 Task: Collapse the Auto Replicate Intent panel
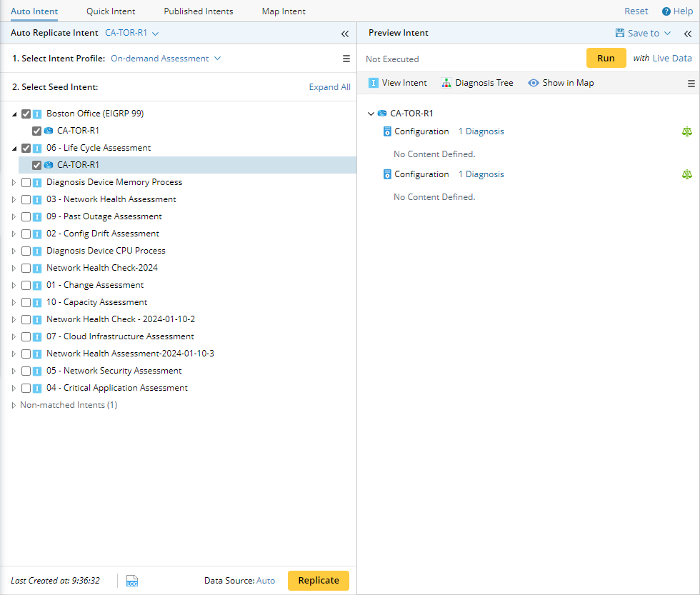tap(344, 34)
